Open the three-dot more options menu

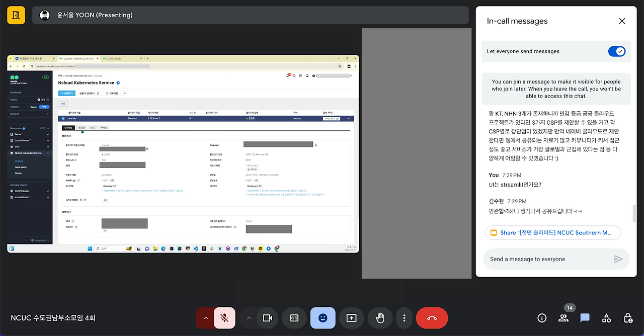405,318
